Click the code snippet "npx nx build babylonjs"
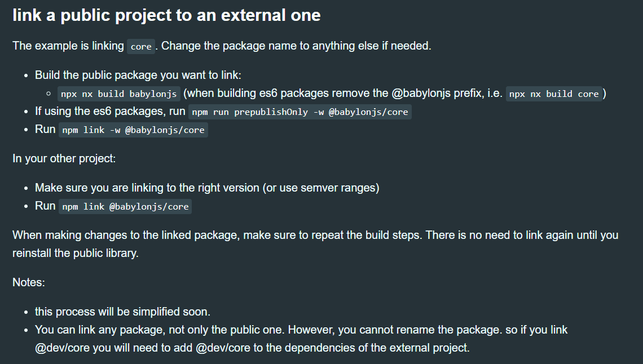The height and width of the screenshot is (364, 643). (119, 94)
